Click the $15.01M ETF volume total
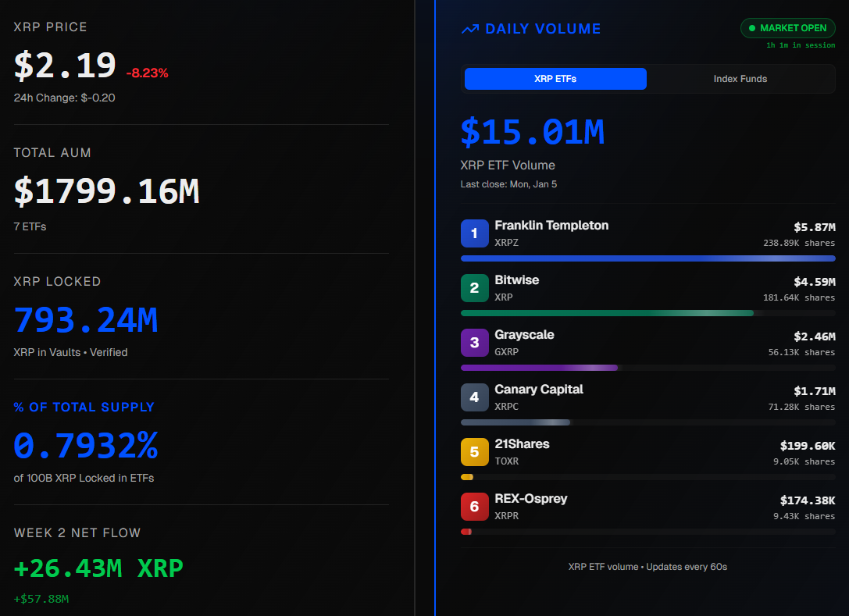The height and width of the screenshot is (616, 849). 532,132
